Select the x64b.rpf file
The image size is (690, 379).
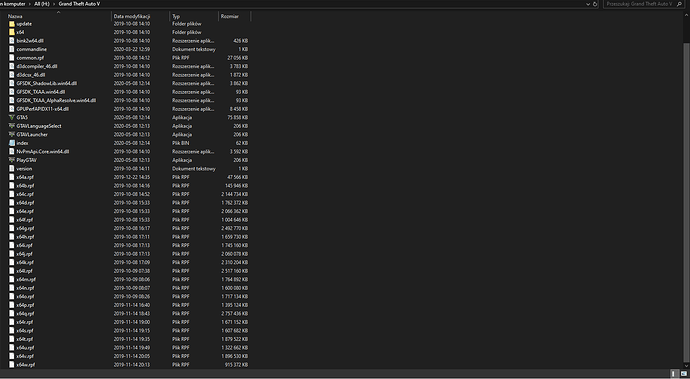tap(25, 186)
